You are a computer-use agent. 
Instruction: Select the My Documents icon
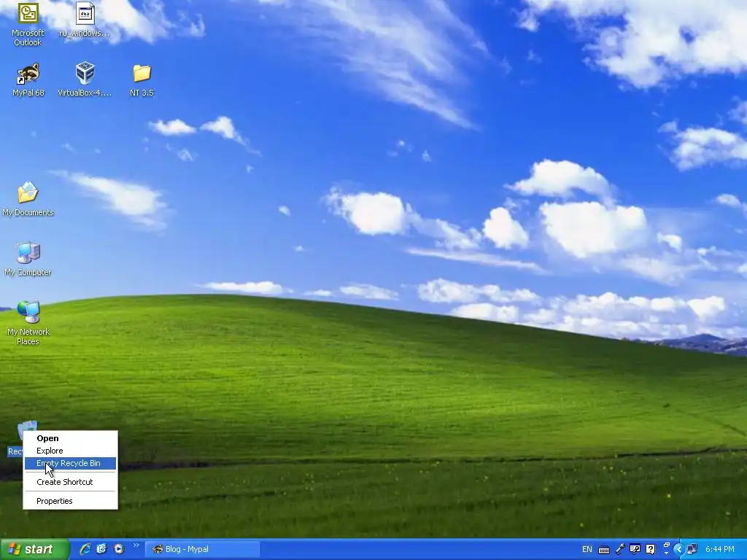[28, 199]
